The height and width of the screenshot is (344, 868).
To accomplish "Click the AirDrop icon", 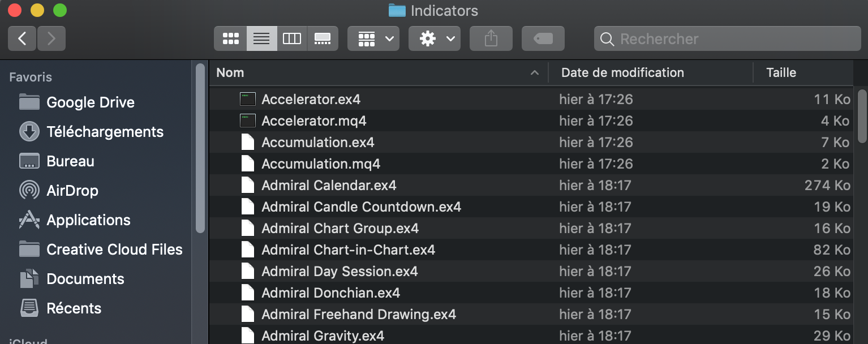I will pos(29,191).
